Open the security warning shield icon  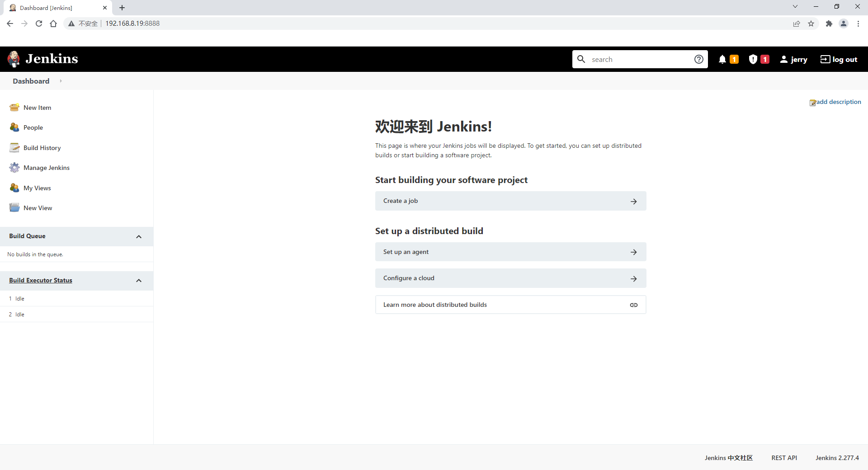click(753, 59)
